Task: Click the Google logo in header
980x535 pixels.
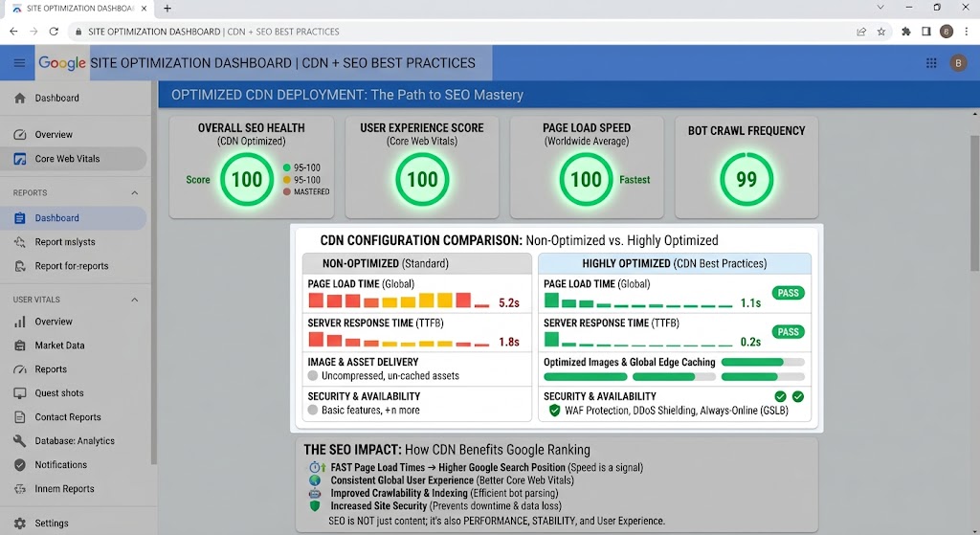Action: (x=62, y=63)
